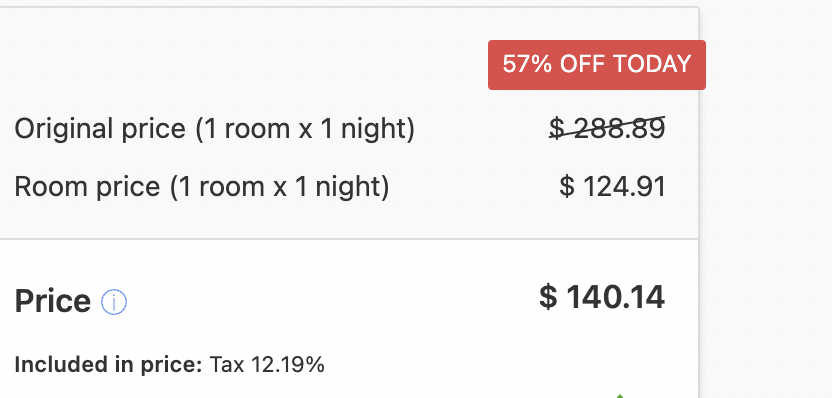Click the dollar sign of the $ 140.14 total

coord(548,297)
